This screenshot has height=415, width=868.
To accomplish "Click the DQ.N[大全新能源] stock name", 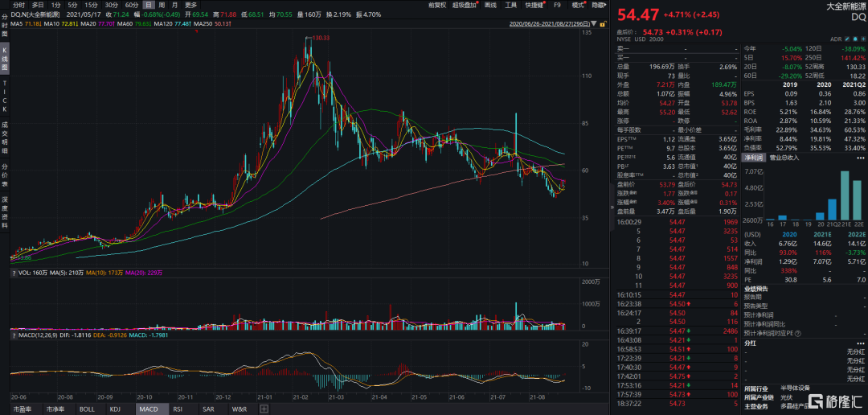I will tap(36, 14).
